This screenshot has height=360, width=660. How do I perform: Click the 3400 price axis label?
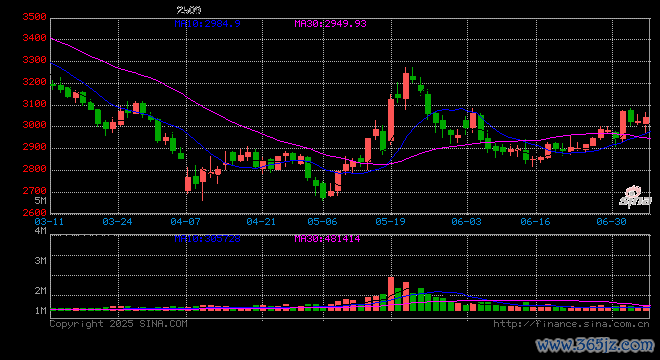35,38
